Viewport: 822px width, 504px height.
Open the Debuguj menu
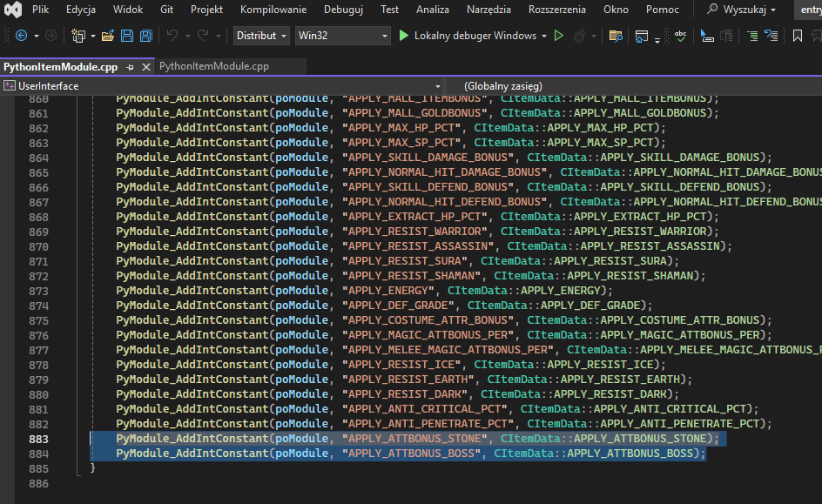[343, 10]
